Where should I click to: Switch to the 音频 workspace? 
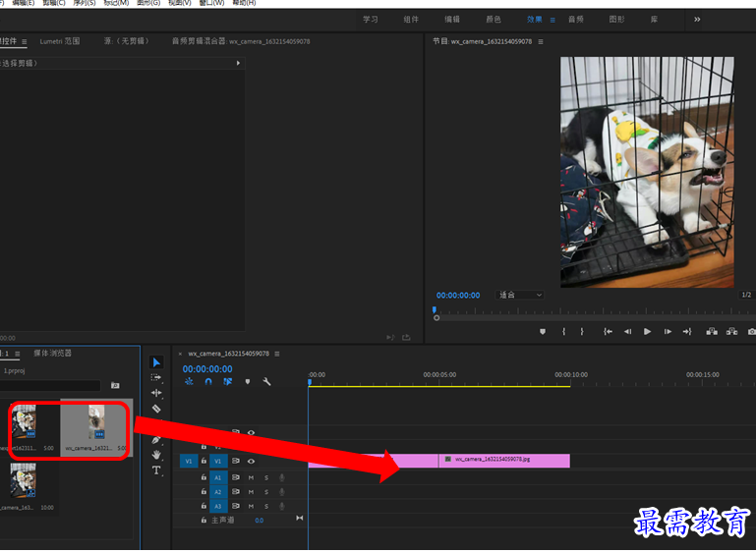[x=576, y=20]
